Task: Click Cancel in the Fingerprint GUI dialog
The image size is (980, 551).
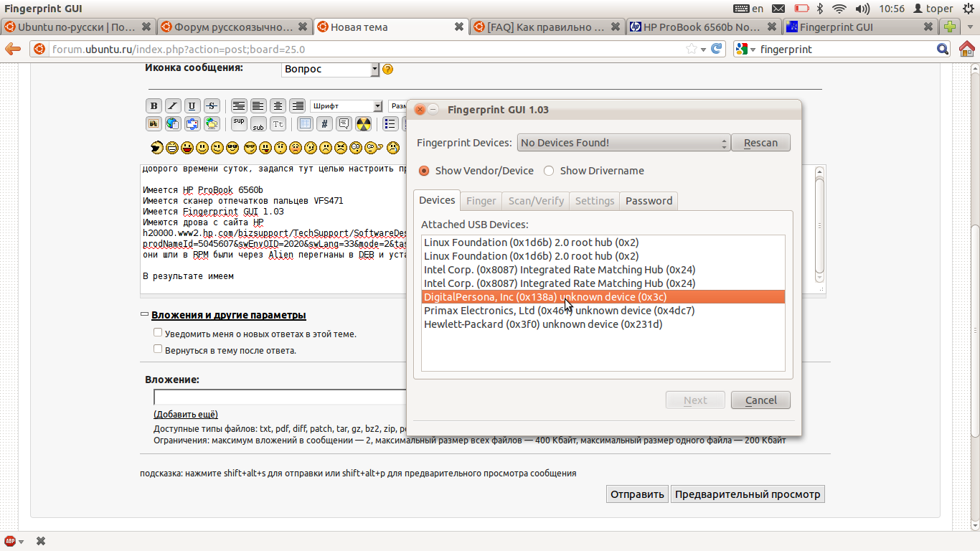Action: point(760,400)
